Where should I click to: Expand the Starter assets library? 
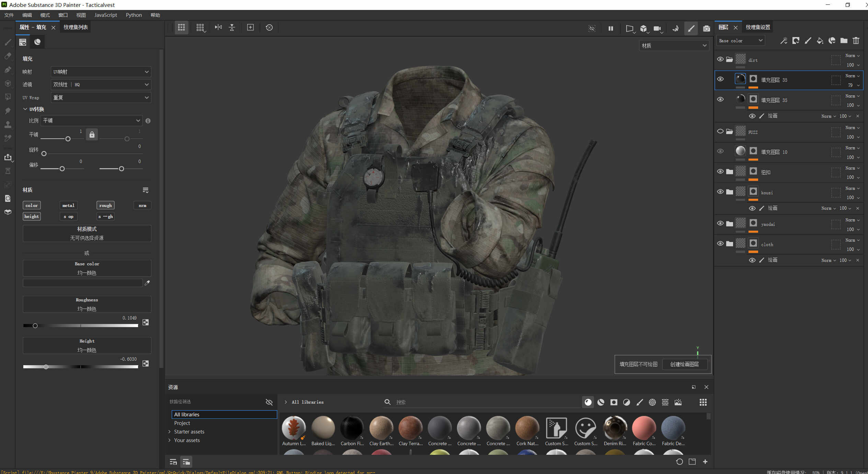tap(169, 432)
